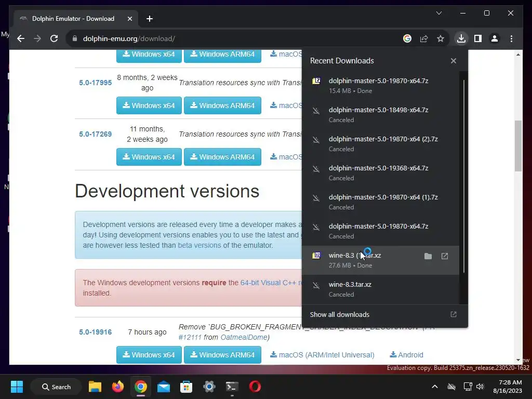Launch Opera from the taskbar
This screenshot has width=532, height=399.
tap(255, 387)
